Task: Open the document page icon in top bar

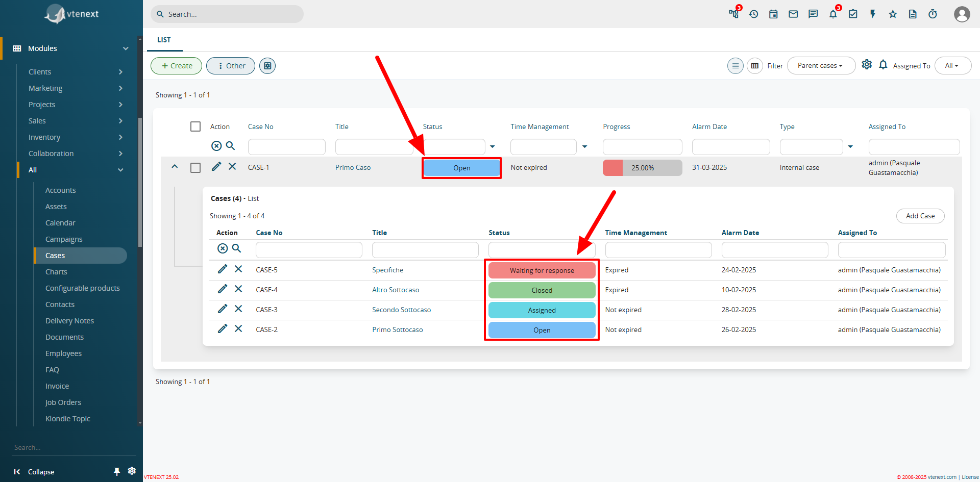Action: (913, 14)
